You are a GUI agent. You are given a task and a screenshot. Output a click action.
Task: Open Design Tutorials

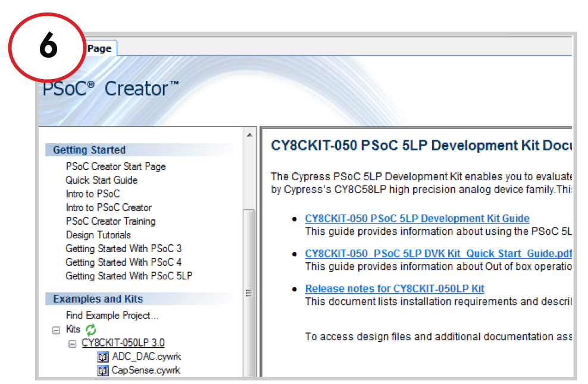pyautogui.click(x=98, y=235)
